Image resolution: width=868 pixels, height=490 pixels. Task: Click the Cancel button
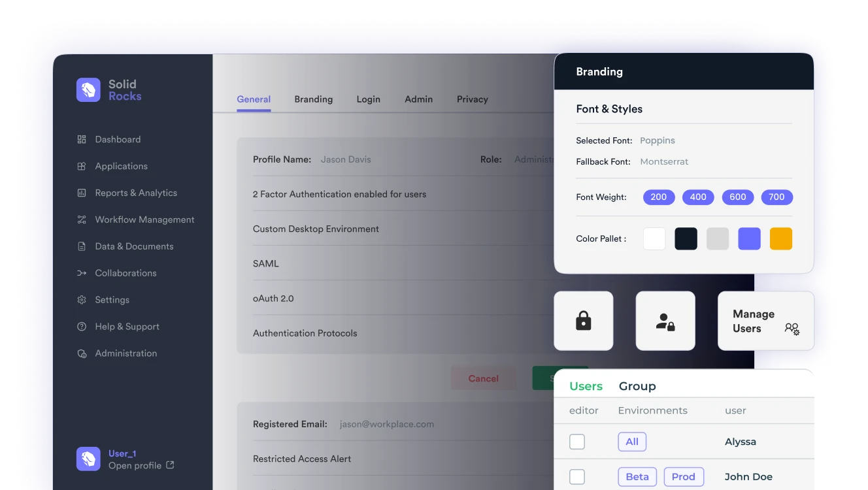pos(484,378)
